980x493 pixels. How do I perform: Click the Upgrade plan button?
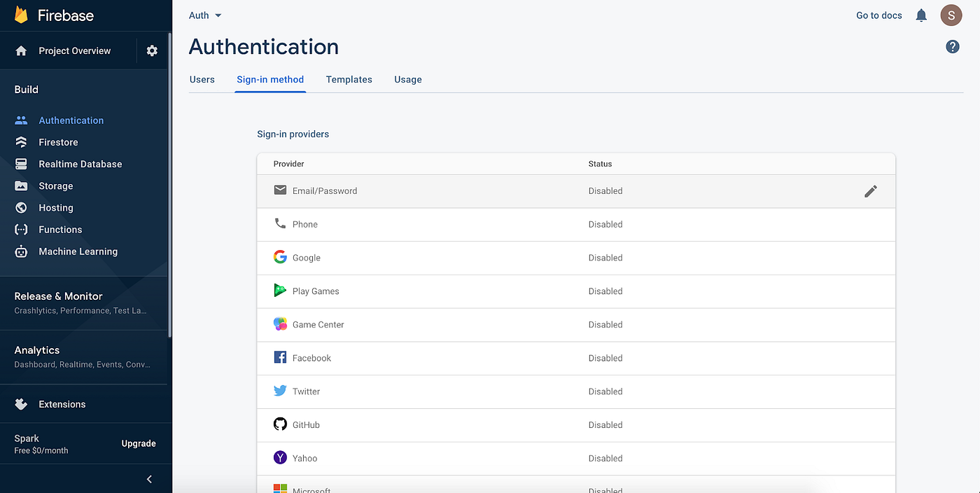(x=139, y=443)
